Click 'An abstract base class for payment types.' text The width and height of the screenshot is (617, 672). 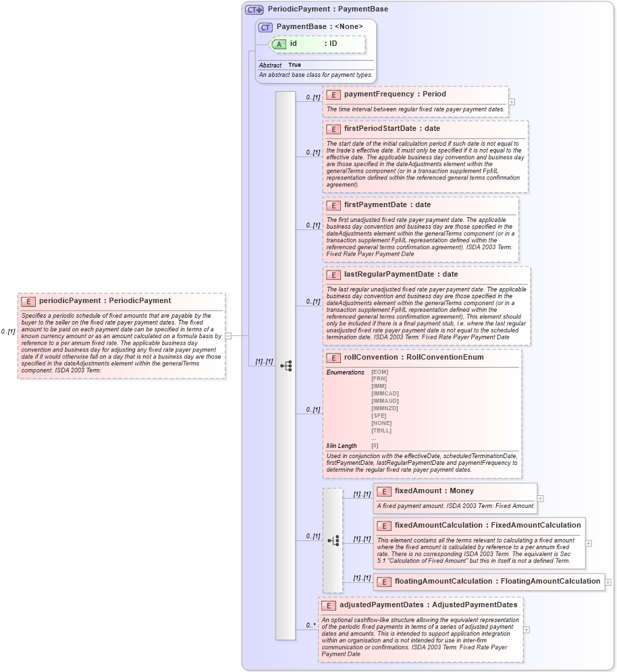[x=315, y=75]
